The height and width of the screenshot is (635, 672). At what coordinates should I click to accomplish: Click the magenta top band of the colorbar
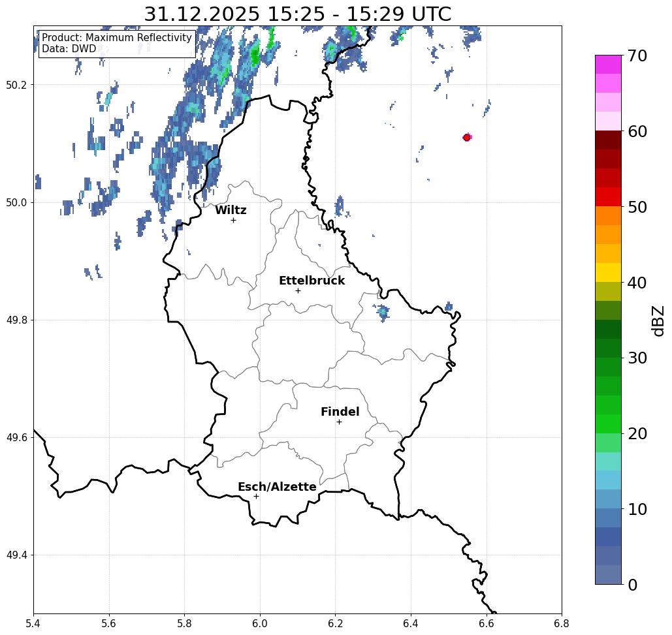[x=608, y=65]
